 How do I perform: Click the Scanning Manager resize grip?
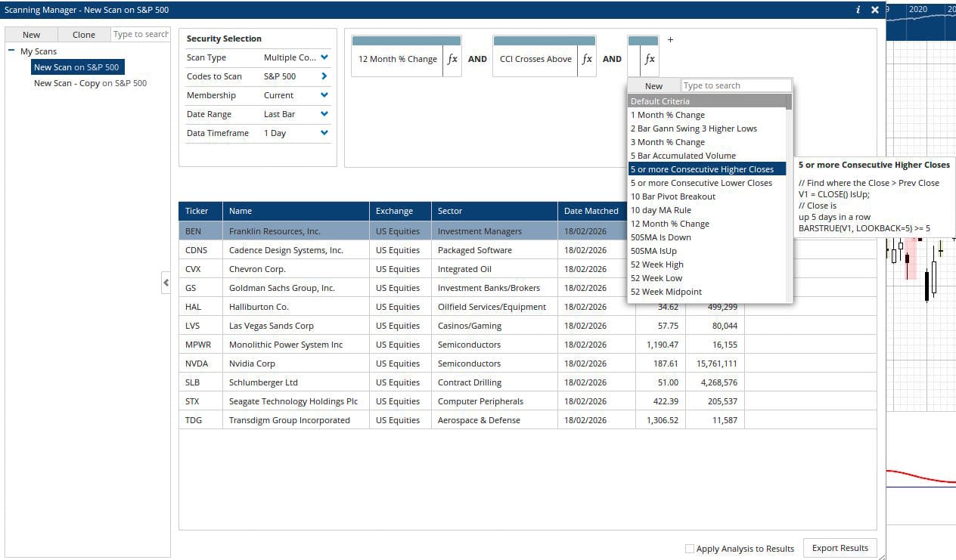[881, 555]
